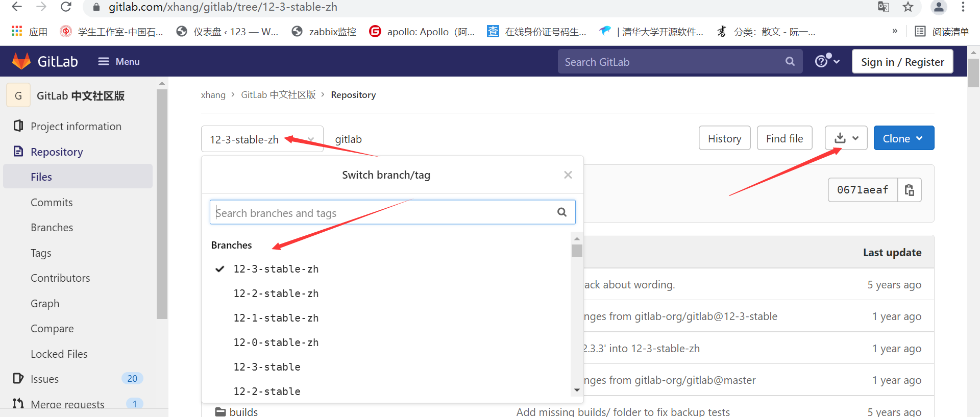
Task: Select branch 12-3-stable-zh
Action: (x=276, y=269)
